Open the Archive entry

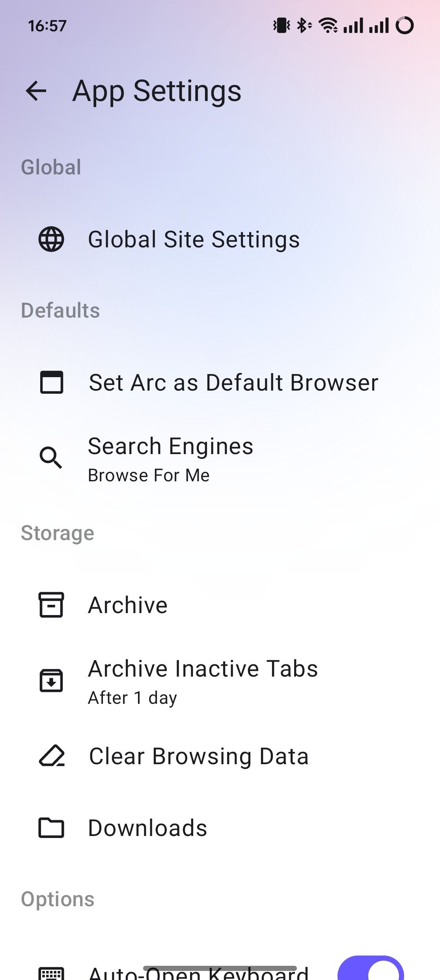128,605
